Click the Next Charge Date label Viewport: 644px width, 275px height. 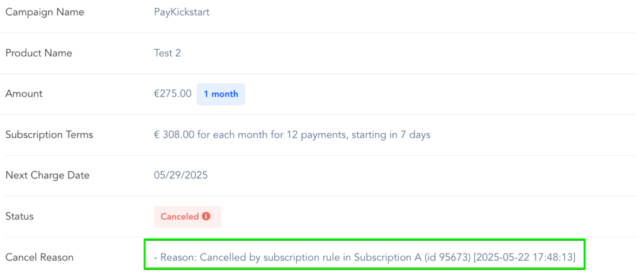click(47, 175)
